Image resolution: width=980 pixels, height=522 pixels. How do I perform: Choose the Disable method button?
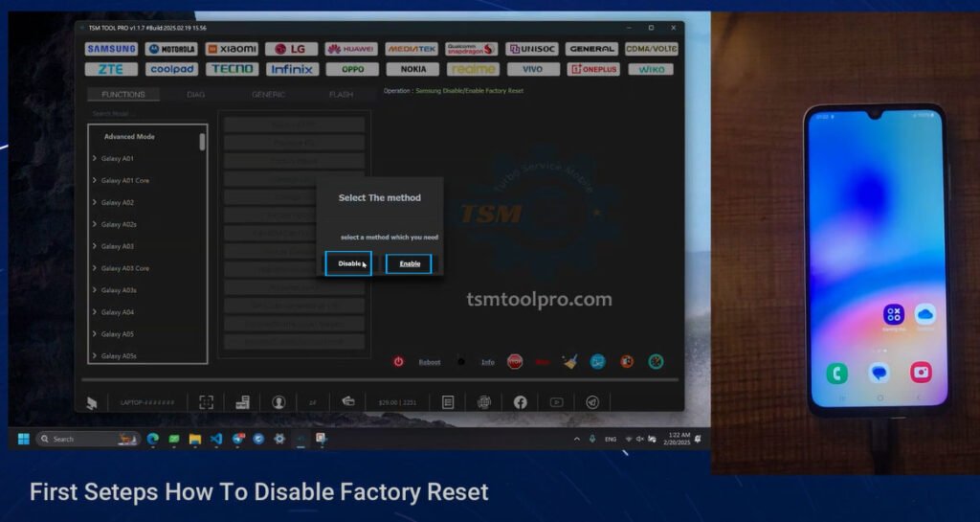pyautogui.click(x=348, y=263)
